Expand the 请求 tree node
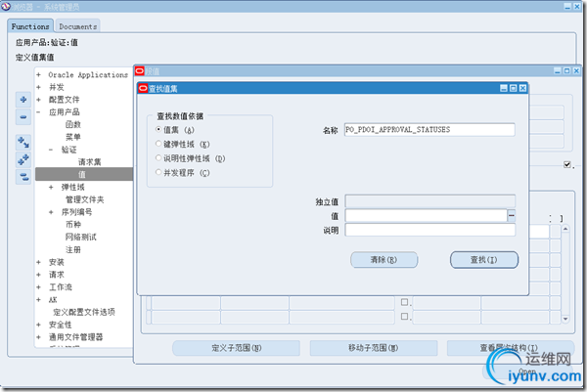Image resolution: width=587 pixels, height=392 pixels. 38,275
